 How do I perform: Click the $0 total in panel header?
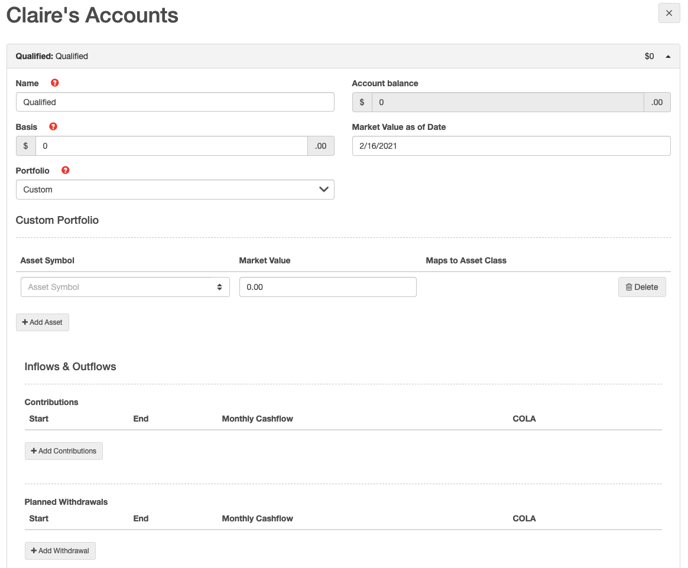(x=649, y=56)
